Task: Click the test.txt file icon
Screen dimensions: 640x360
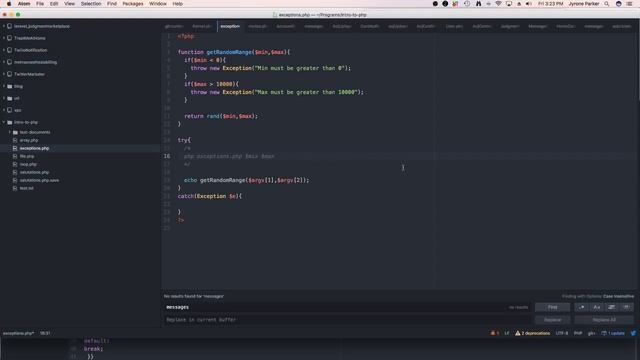Action: click(15, 188)
